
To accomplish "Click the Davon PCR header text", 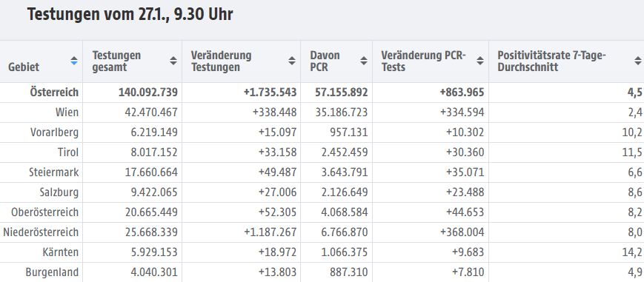I will pos(325,61).
